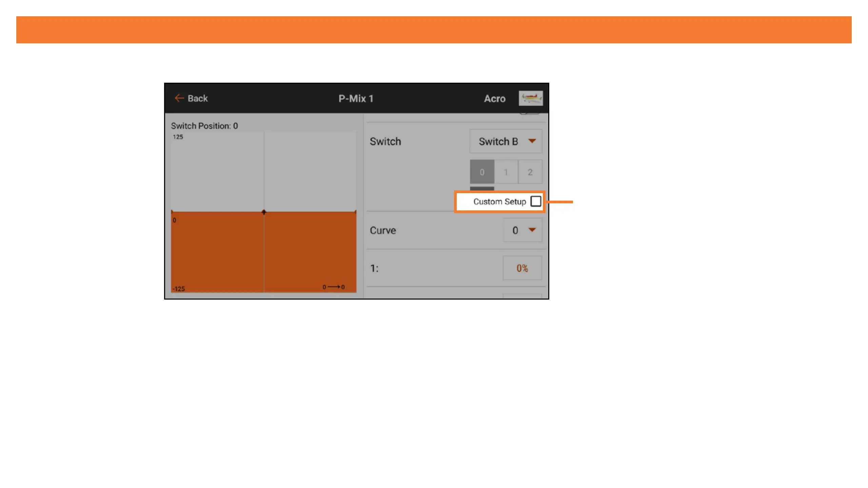Click the right endpoint marker on curve graph
Image resolution: width=868 pixels, height=488 pixels.
[x=355, y=212]
